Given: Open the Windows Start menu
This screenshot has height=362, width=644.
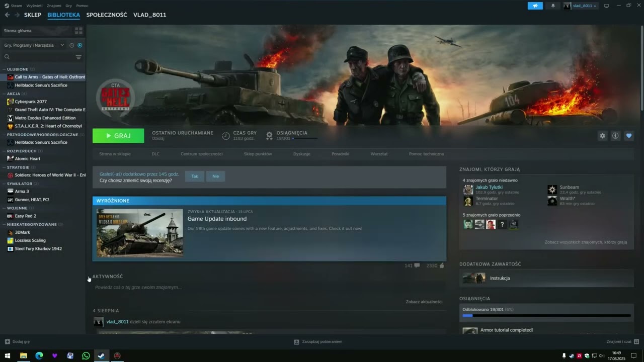Looking at the screenshot, I should [x=8, y=355].
